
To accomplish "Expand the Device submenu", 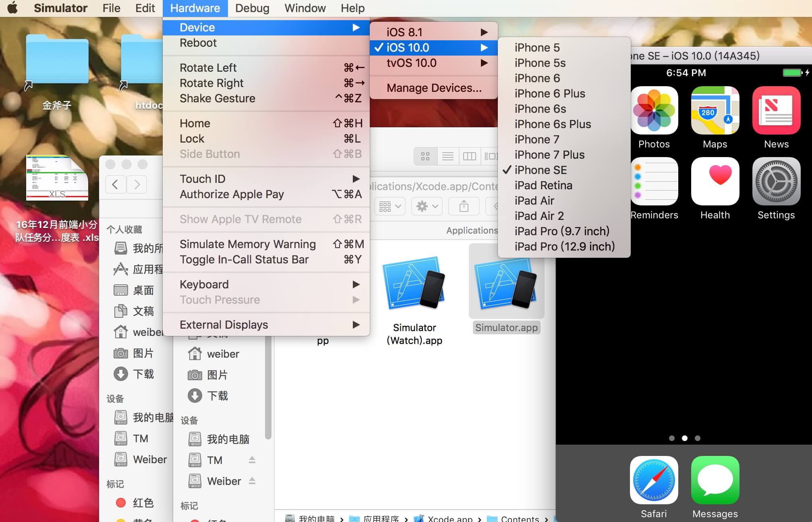I will tap(266, 27).
